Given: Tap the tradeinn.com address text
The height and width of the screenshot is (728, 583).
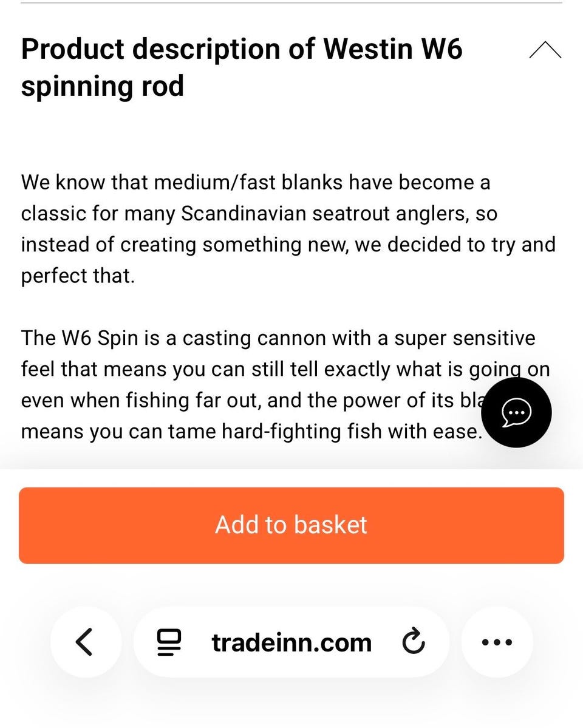Looking at the screenshot, I should 291,643.
